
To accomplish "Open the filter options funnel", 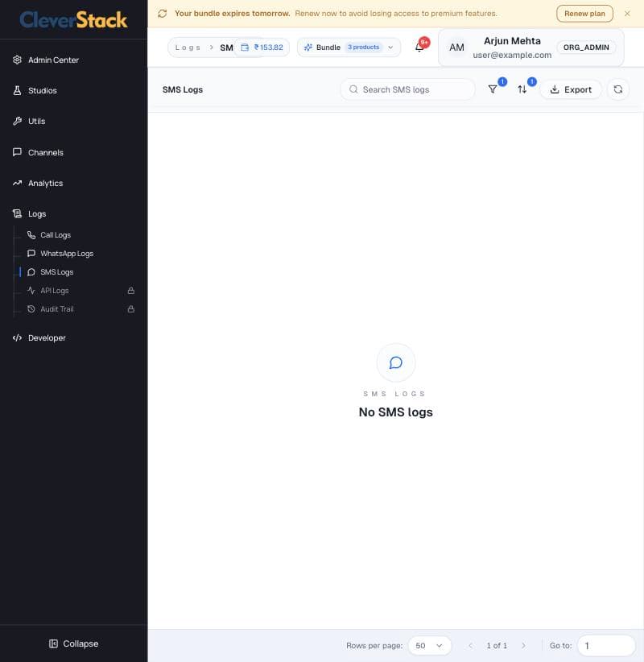I will pos(493,89).
